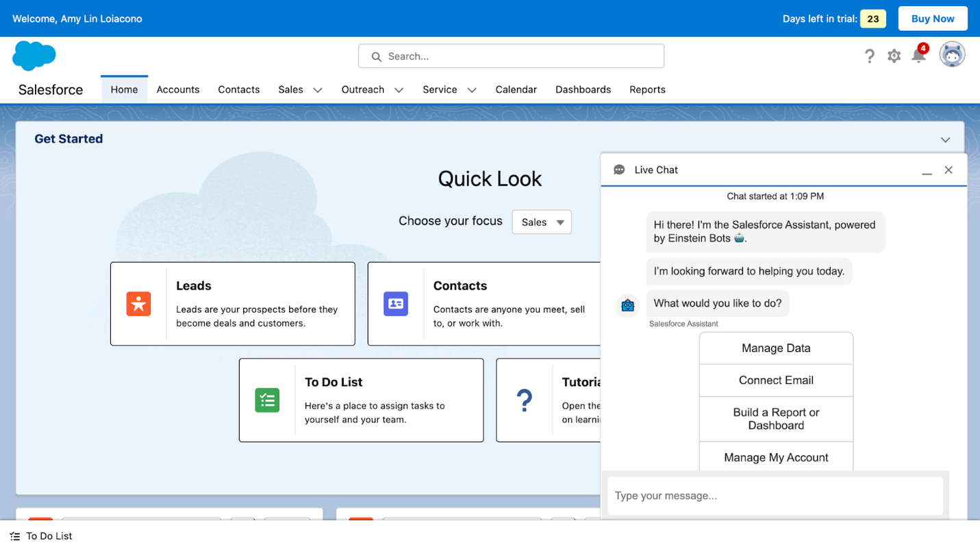Click the Salesforce cloud logo
The image size is (980, 551).
(x=34, y=55)
